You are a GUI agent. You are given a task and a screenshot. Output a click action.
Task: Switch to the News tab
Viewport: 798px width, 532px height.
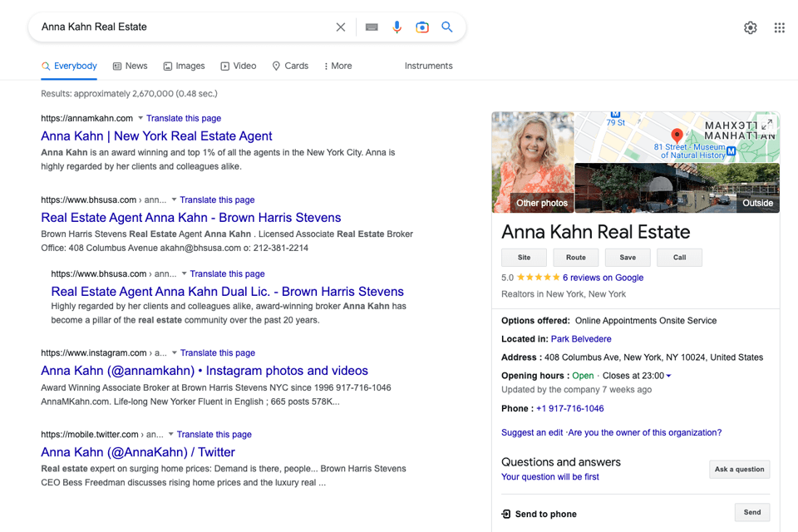[x=131, y=66]
